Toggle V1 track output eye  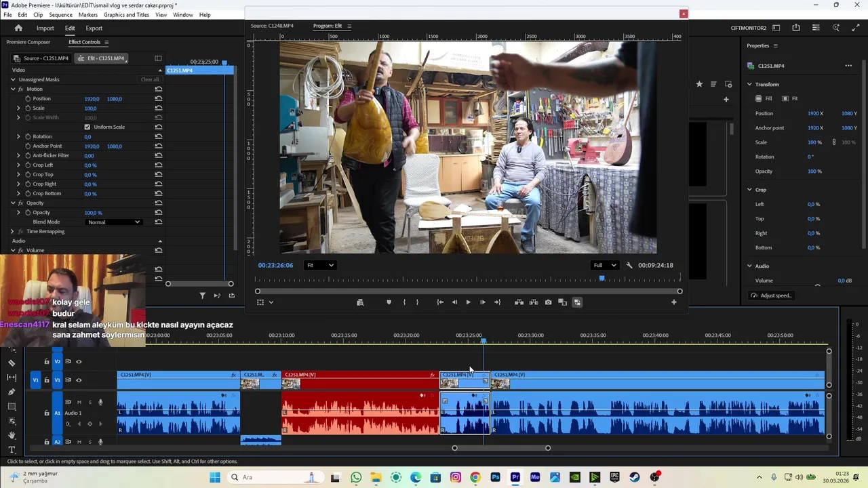point(79,380)
